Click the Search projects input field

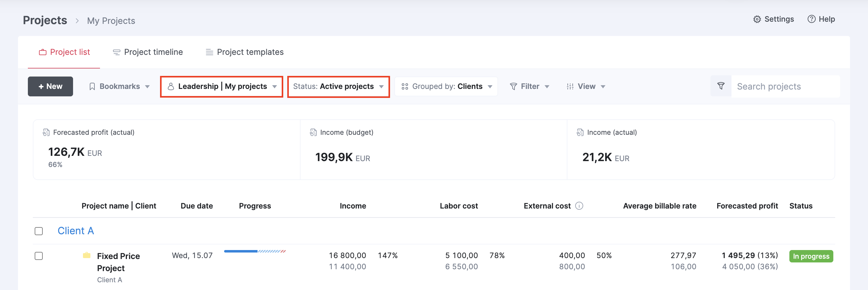pos(785,86)
